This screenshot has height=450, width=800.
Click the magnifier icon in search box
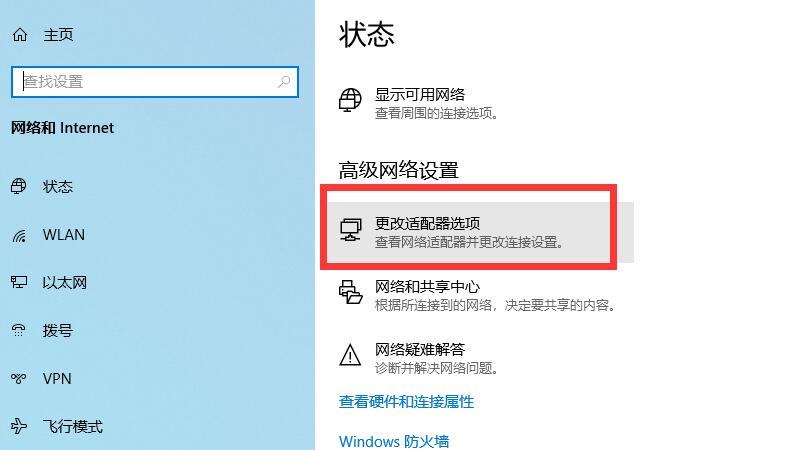click(284, 82)
